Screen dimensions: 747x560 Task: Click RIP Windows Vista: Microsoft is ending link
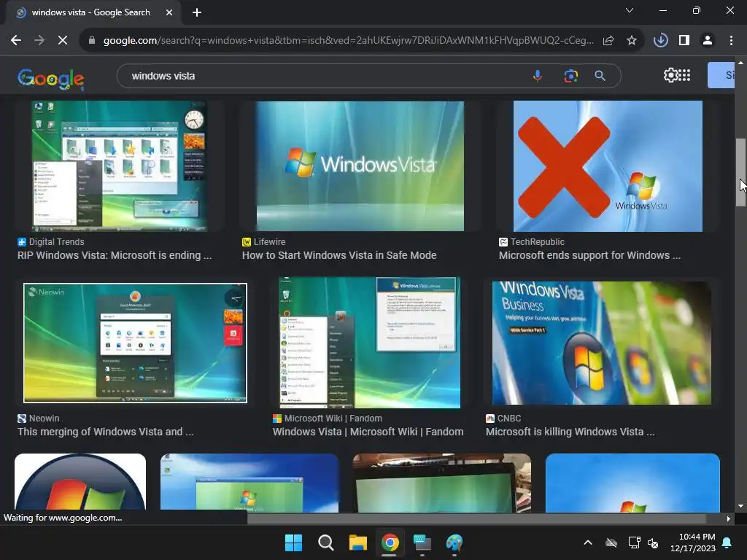point(115,255)
